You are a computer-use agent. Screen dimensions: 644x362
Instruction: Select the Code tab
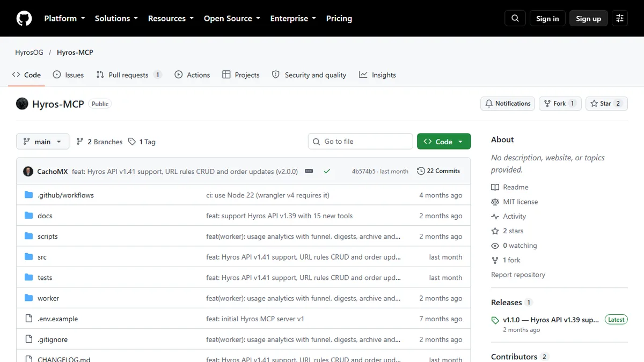(26, 75)
